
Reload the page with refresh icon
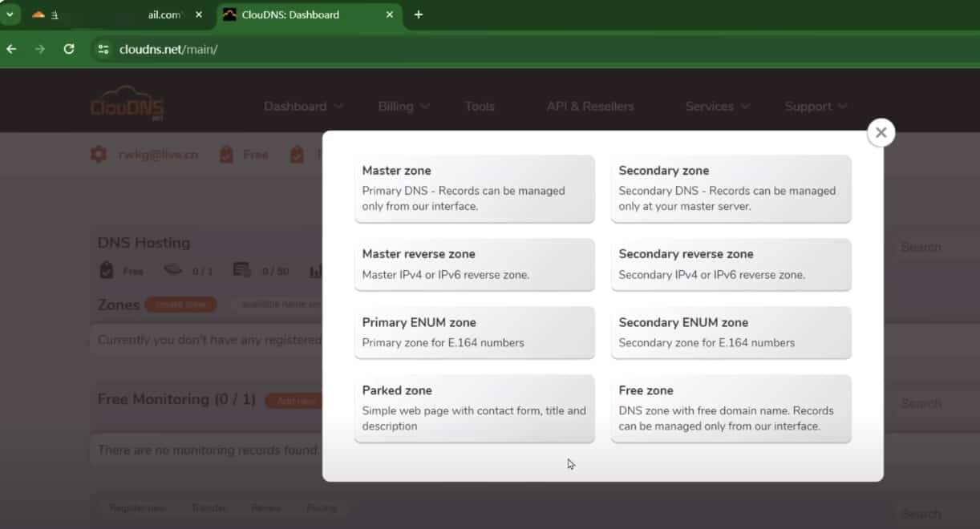point(69,49)
